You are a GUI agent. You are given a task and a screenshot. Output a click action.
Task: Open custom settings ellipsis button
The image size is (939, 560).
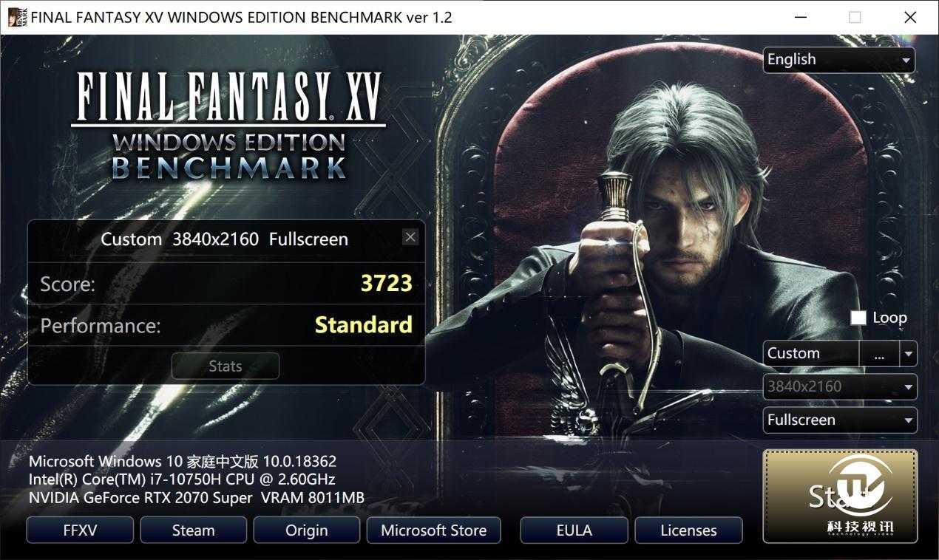[x=879, y=354]
